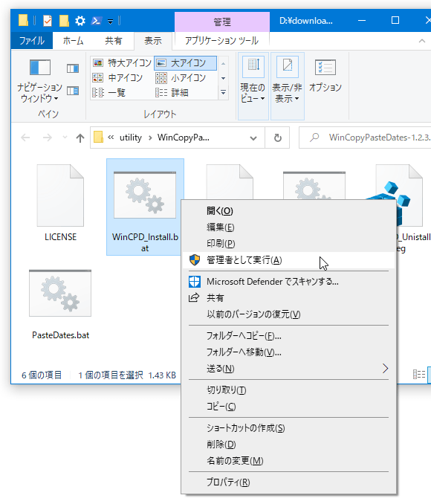Switch to the ホーム ribbon tab

coord(73,41)
